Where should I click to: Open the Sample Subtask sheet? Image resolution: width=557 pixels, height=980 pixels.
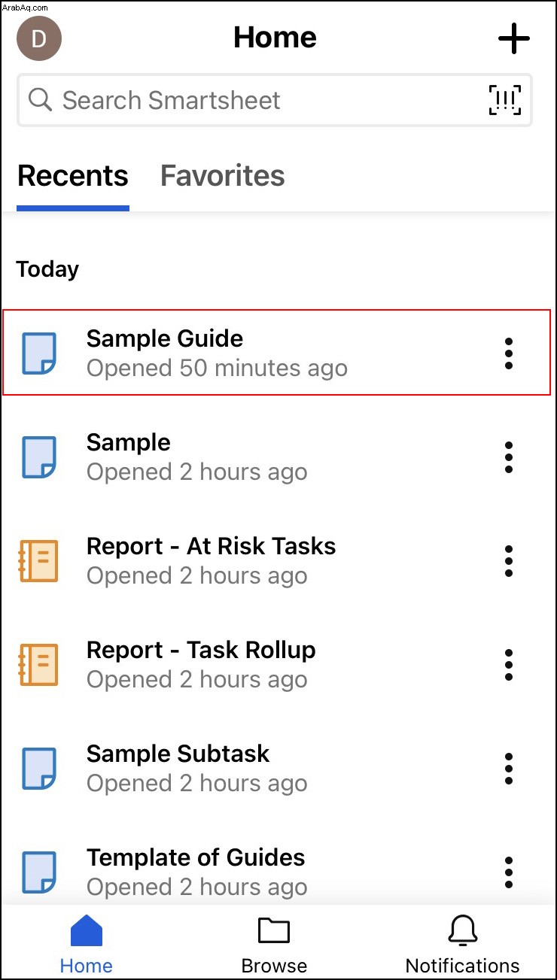click(x=278, y=769)
